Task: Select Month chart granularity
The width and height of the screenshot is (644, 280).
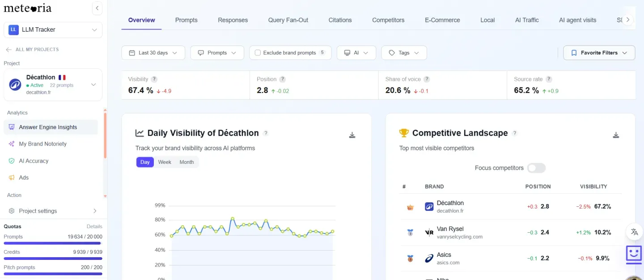Action: (186, 162)
